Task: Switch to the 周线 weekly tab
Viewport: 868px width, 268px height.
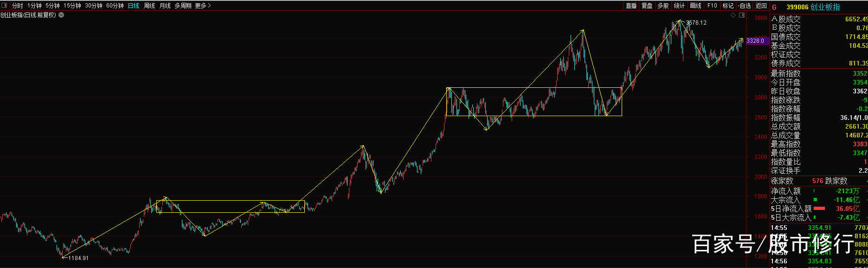Action: (149, 6)
